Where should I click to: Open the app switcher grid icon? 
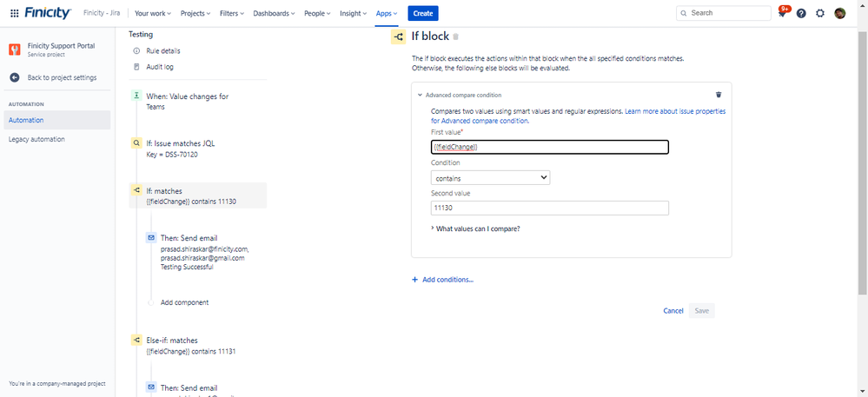point(15,13)
